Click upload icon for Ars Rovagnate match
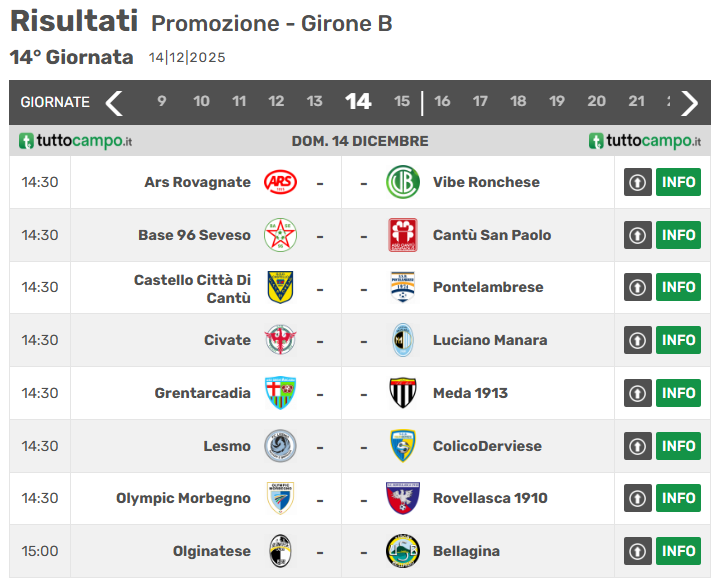Screen dimensions: 722x582 click(x=638, y=182)
